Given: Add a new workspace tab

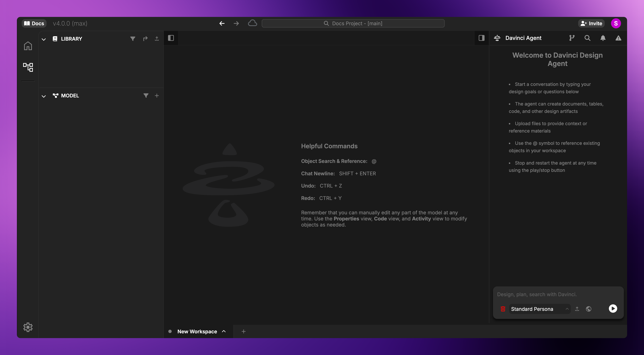Looking at the screenshot, I should pos(244,331).
